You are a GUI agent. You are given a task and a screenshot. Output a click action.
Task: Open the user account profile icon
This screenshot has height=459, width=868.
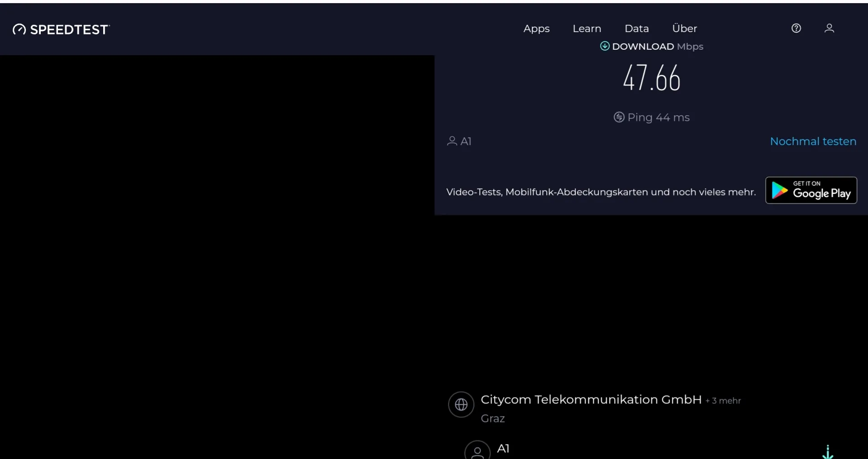coord(829,28)
